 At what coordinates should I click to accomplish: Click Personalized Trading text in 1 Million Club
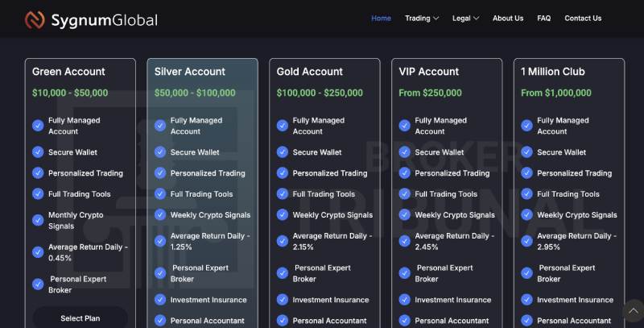tap(574, 173)
